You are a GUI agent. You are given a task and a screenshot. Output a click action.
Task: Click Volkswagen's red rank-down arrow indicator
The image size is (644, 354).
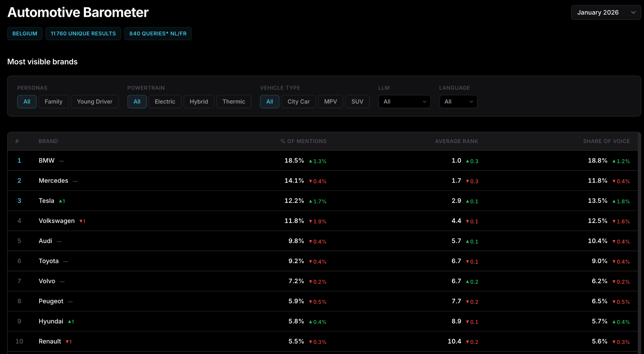(83, 221)
